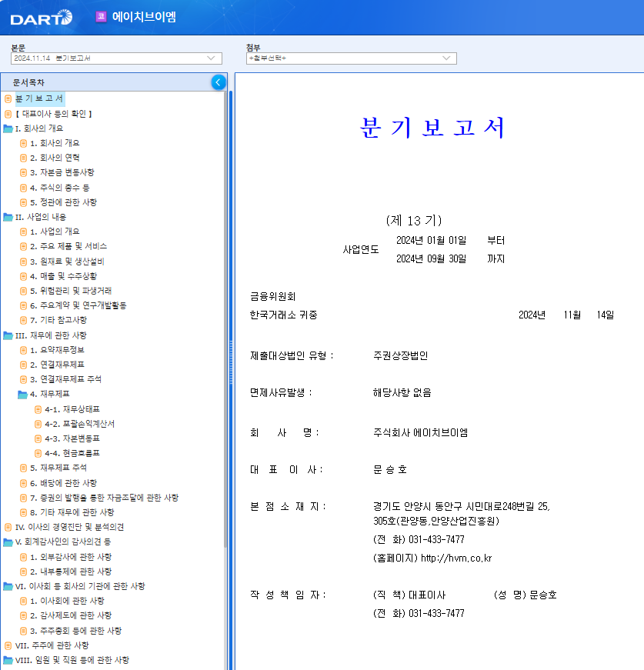
Task: Open '5. 정관에 관한 사항' section
Action: [x=63, y=202]
